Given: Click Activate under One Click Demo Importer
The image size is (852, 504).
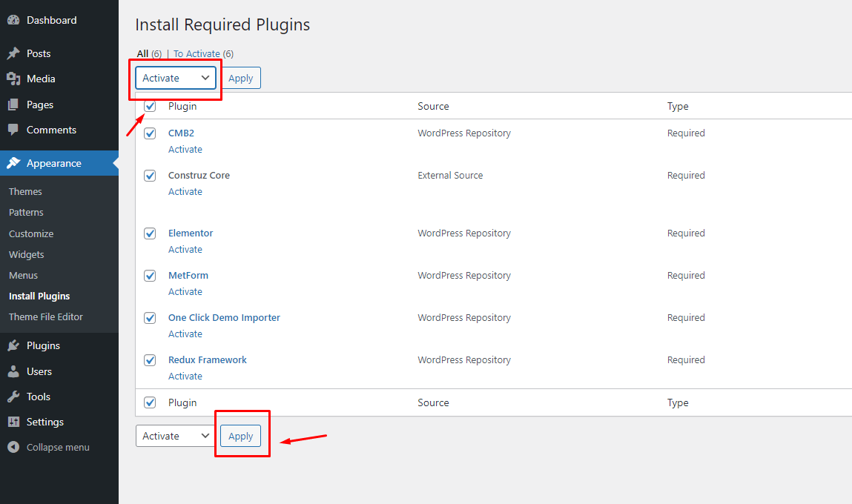Looking at the screenshot, I should (x=185, y=334).
